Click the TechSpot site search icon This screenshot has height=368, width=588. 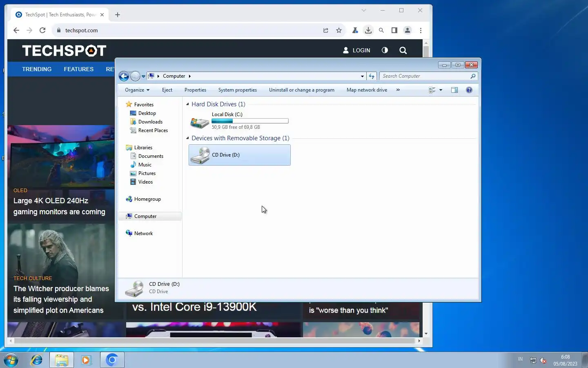click(403, 50)
